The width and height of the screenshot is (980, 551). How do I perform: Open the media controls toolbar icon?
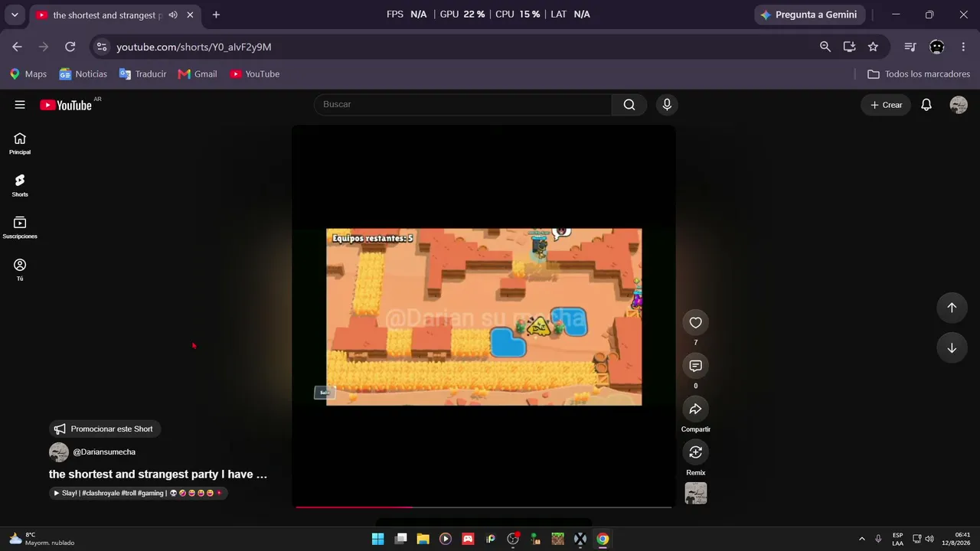[x=910, y=47]
